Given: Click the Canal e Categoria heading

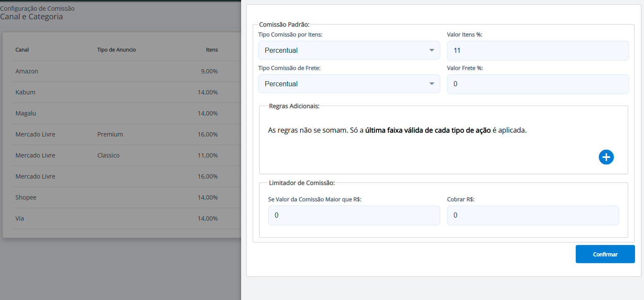Looking at the screenshot, I should 31,17.
